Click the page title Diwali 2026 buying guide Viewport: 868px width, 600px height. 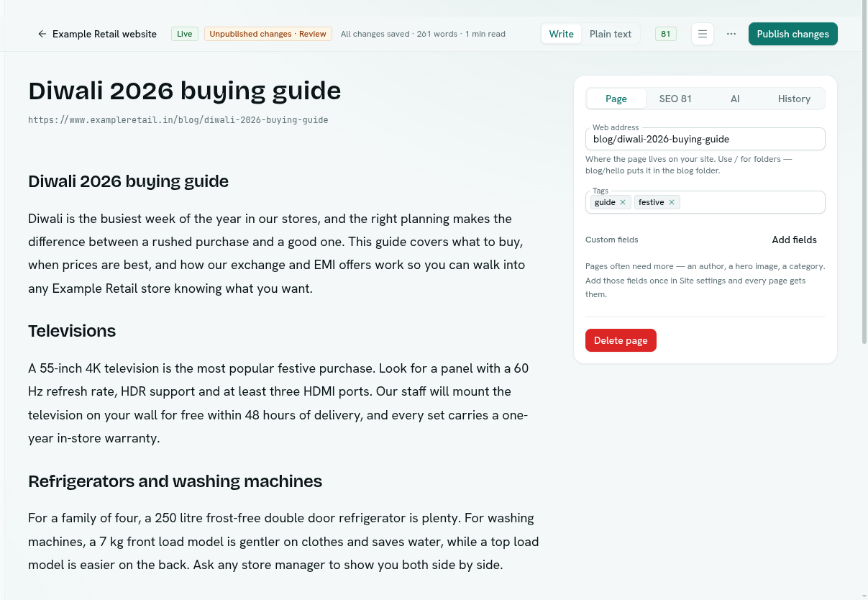[x=185, y=91]
